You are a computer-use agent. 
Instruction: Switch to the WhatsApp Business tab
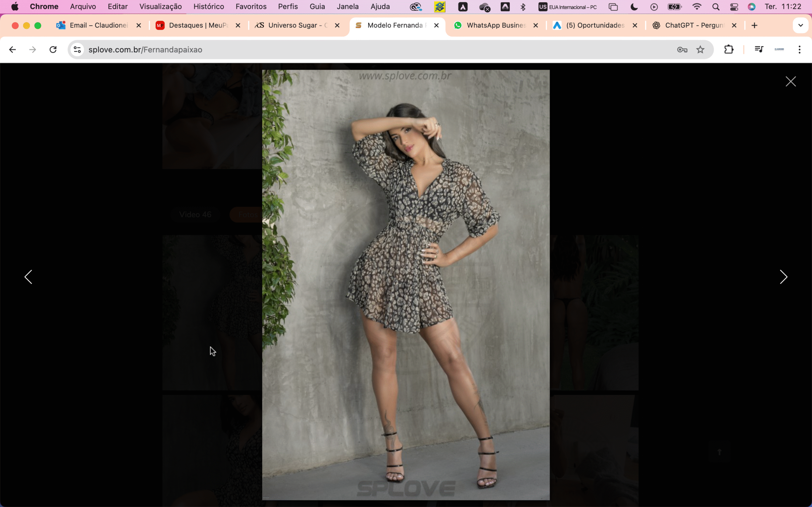[496, 25]
